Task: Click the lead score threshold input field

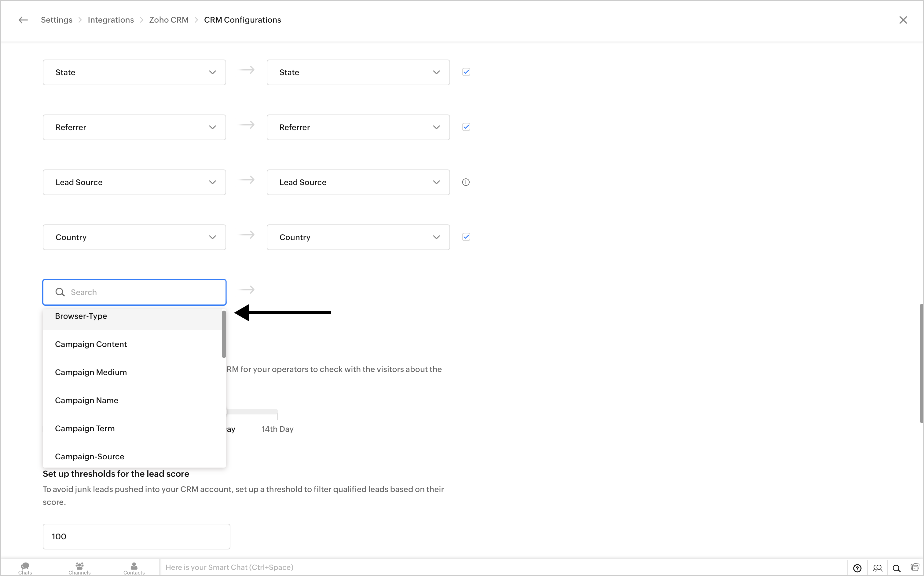Action: pos(136,536)
